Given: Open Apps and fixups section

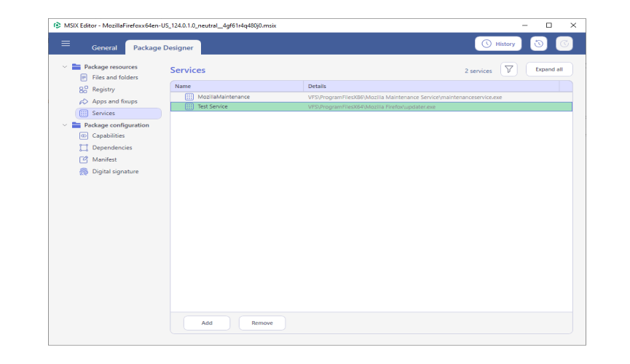Looking at the screenshot, I should tap(114, 101).
